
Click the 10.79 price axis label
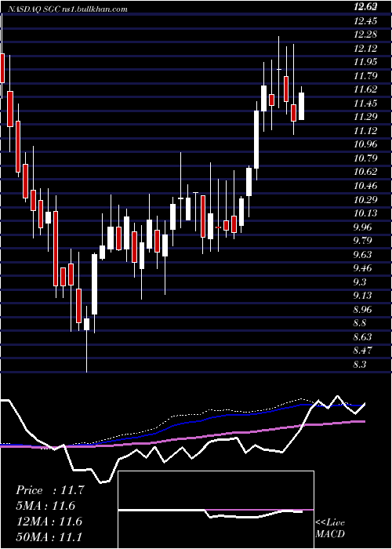coord(365,158)
